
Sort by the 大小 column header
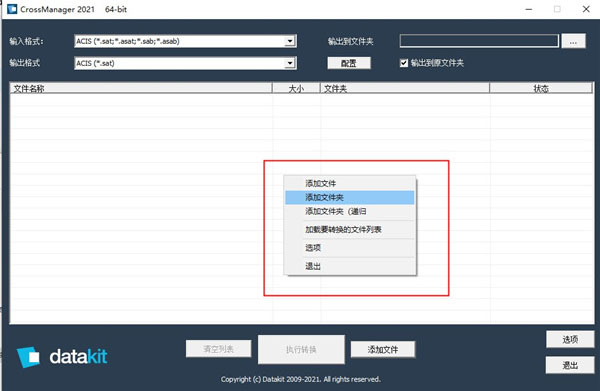tap(296, 89)
